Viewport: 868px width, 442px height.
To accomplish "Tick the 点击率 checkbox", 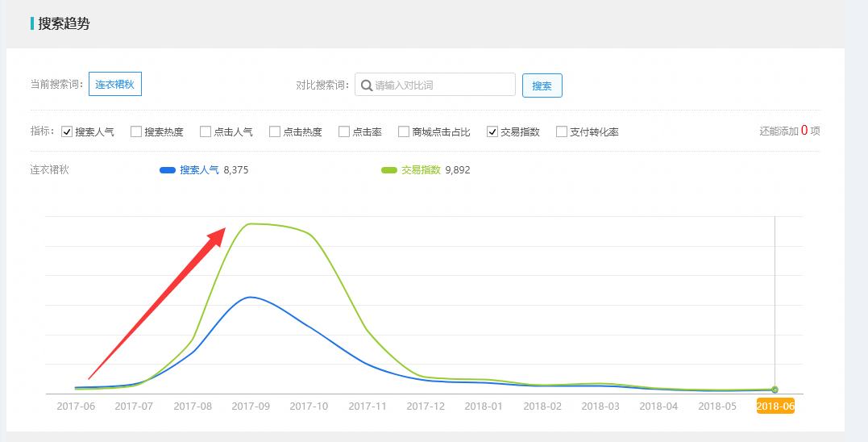I will (344, 131).
